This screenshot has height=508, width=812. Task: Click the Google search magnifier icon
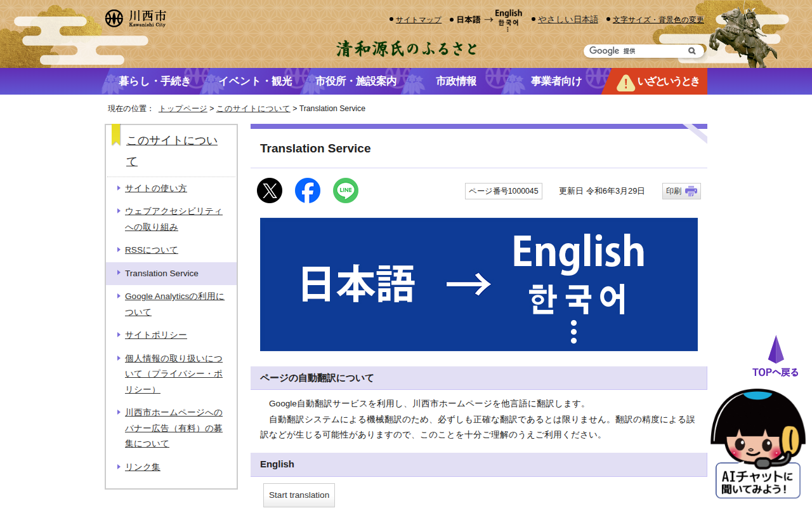click(691, 51)
